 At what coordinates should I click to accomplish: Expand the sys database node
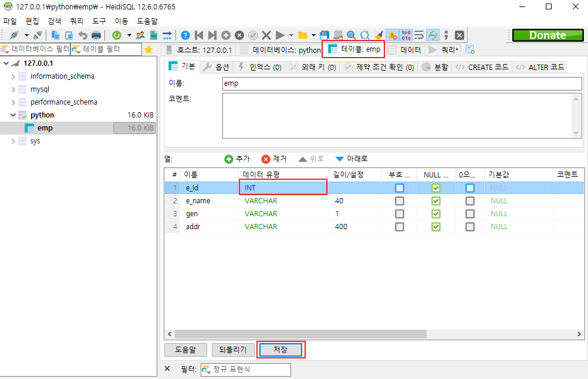(13, 141)
